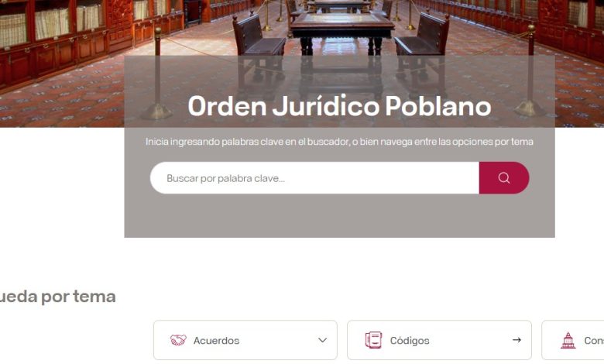Click the magnifying glass search button
Viewport: 604px width, 364px height.
click(x=504, y=177)
